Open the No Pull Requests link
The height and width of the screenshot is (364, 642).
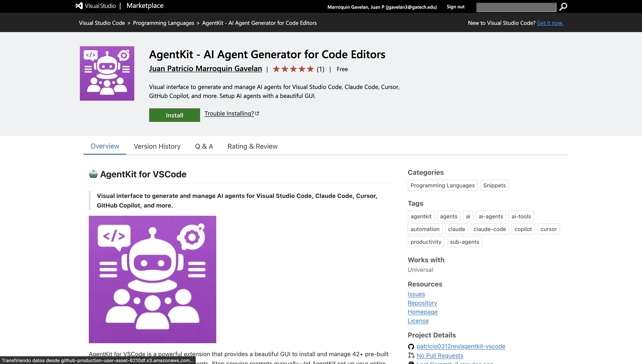(x=440, y=356)
